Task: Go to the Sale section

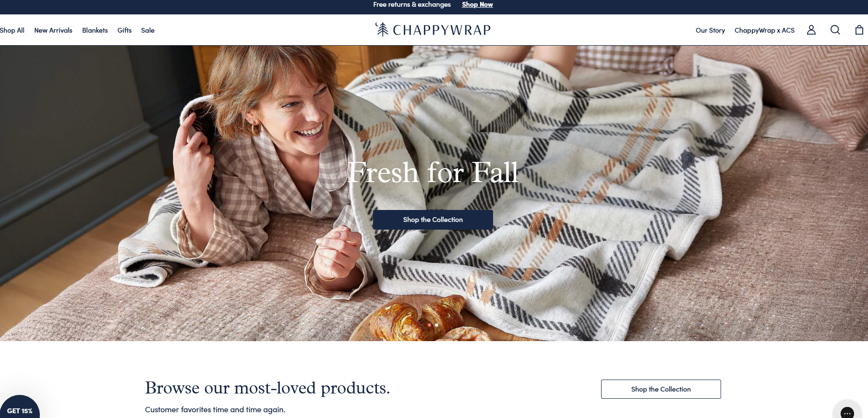Action: 148,30
